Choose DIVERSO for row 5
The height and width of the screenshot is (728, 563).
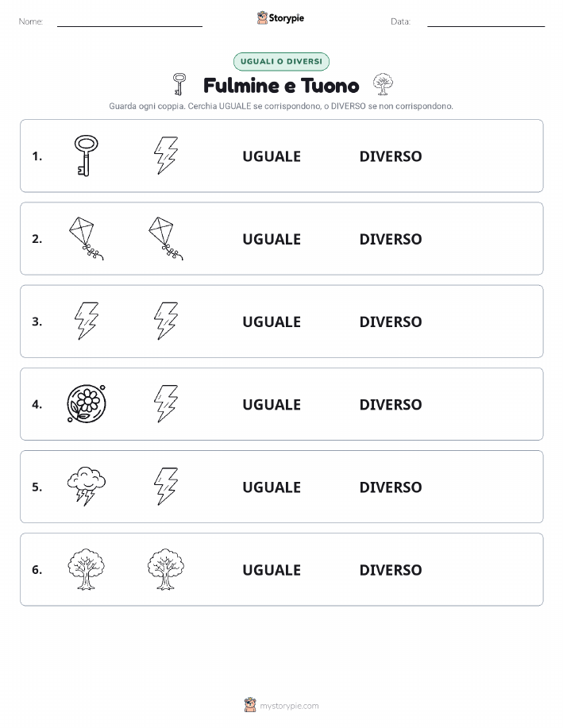coord(391,487)
